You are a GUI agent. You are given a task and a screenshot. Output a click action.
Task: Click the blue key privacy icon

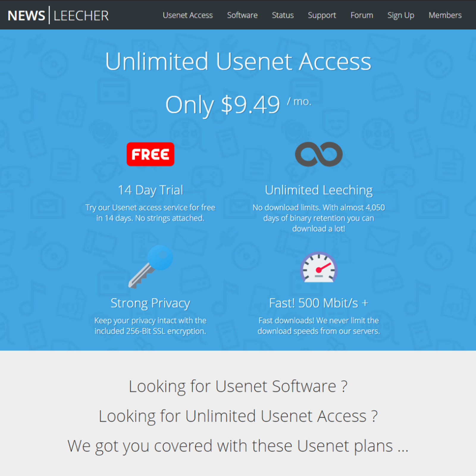pyautogui.click(x=151, y=267)
